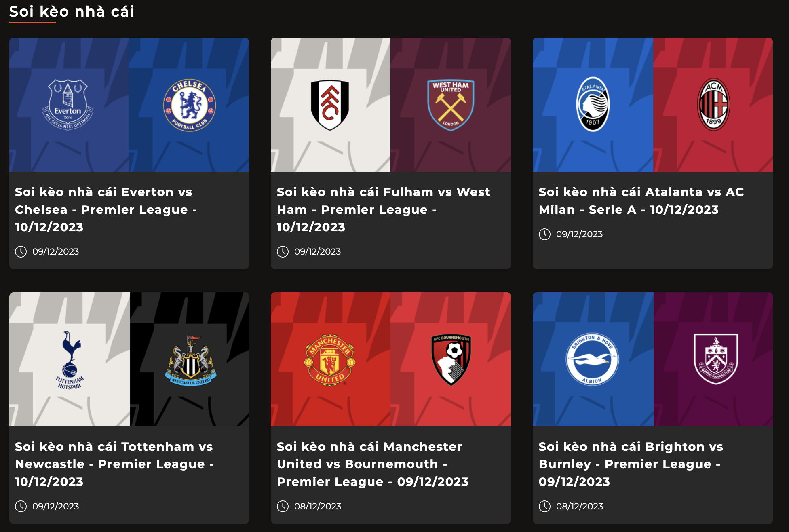789x532 pixels.
Task: Click the Chelsea club crest
Action: (x=189, y=105)
